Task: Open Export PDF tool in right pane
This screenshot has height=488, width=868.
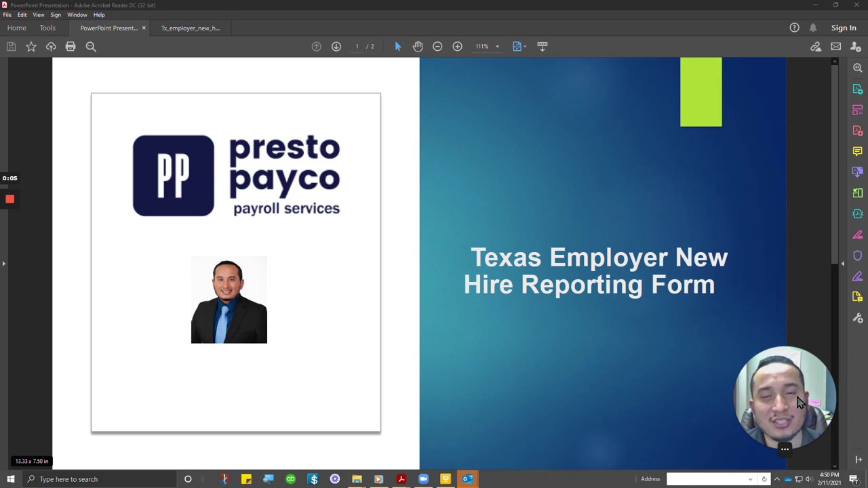Action: 858,89
